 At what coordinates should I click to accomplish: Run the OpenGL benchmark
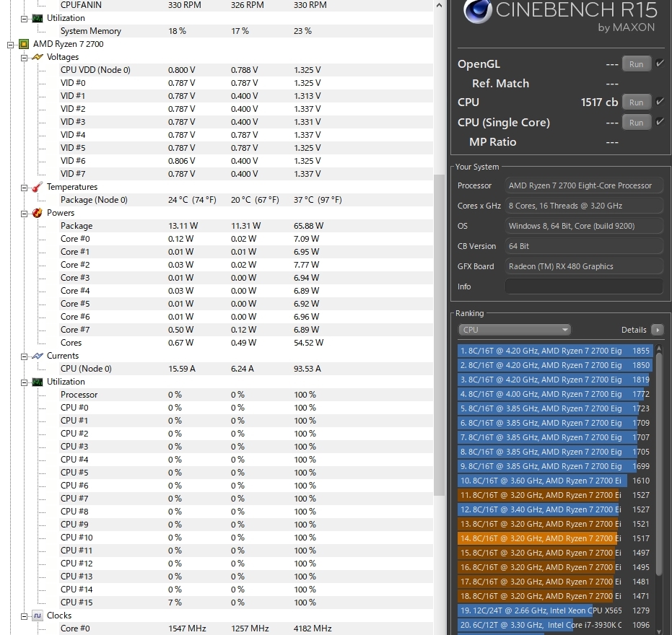(x=637, y=63)
